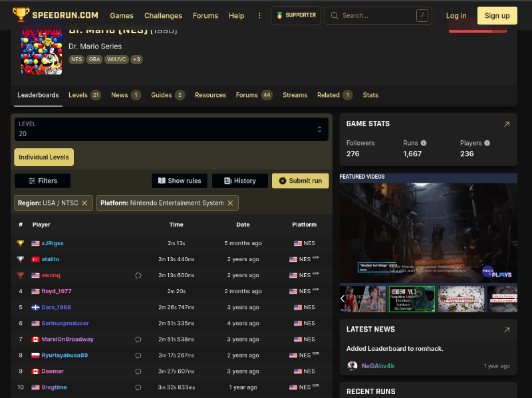Open the game Forums tab

254,95
